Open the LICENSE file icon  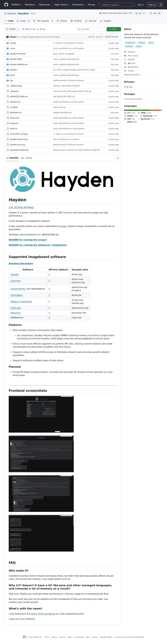click(8, 107)
